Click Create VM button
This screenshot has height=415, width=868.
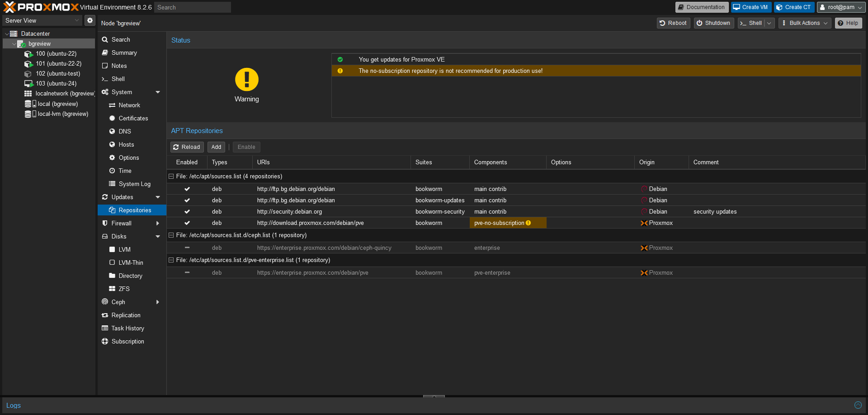pyautogui.click(x=751, y=7)
